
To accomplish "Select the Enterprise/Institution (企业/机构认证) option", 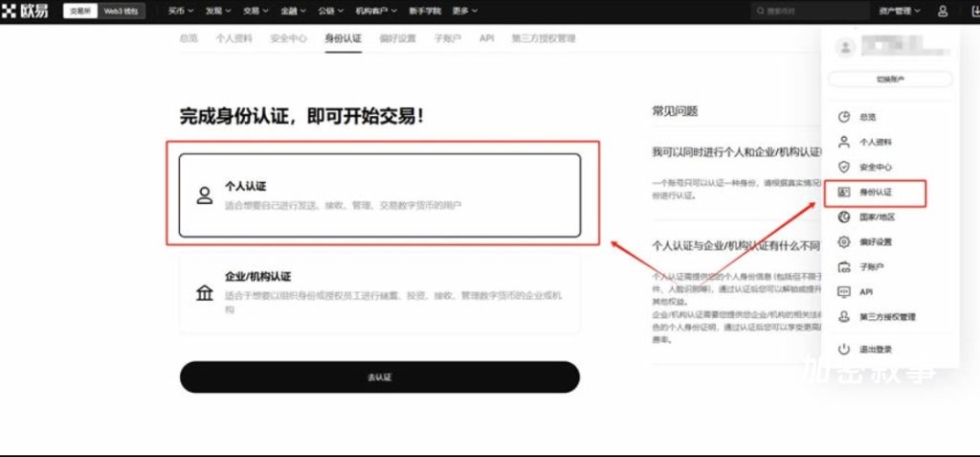I will [379, 294].
